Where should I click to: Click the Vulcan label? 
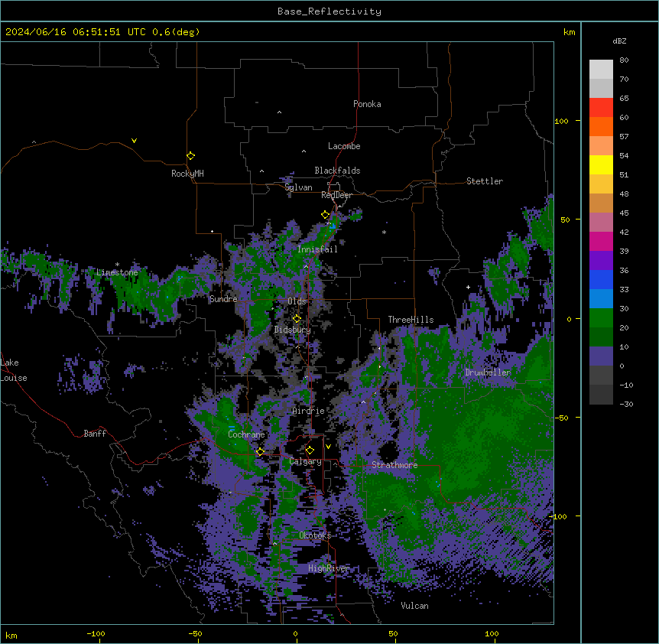tap(414, 606)
